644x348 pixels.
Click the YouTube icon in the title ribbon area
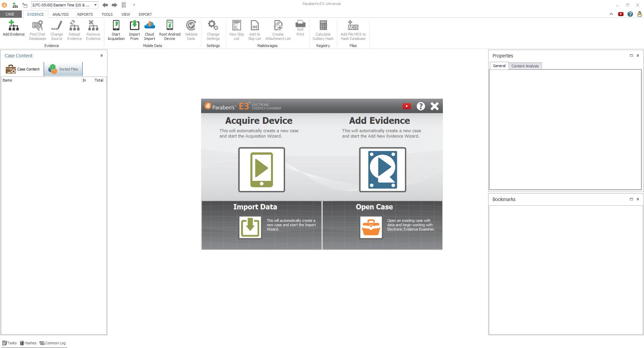(x=621, y=14)
